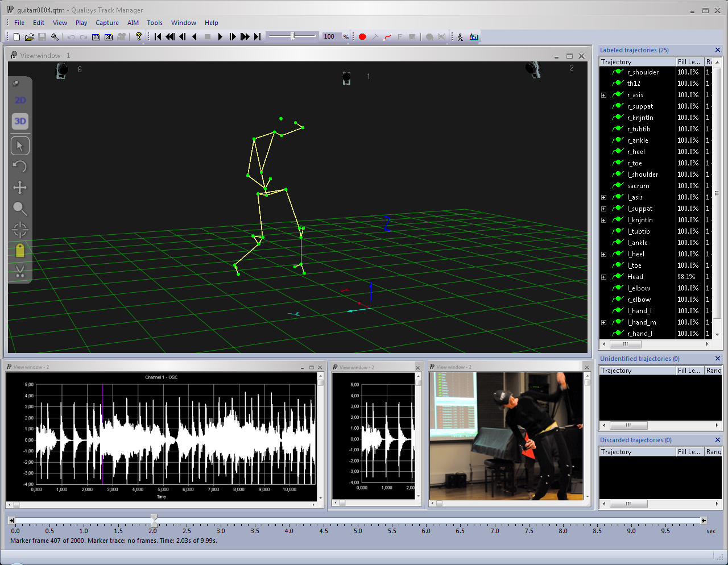Image resolution: width=728 pixels, height=565 pixels.
Task: Adjust the playback speed slider
Action: (292, 36)
